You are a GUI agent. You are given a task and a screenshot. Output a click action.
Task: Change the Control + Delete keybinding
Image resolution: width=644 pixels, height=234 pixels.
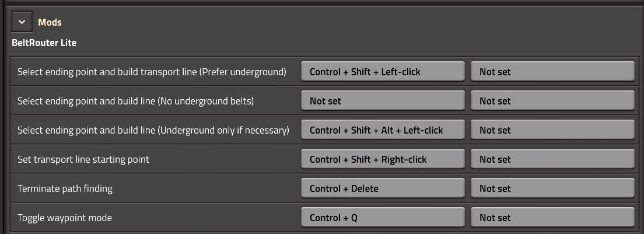(x=383, y=188)
